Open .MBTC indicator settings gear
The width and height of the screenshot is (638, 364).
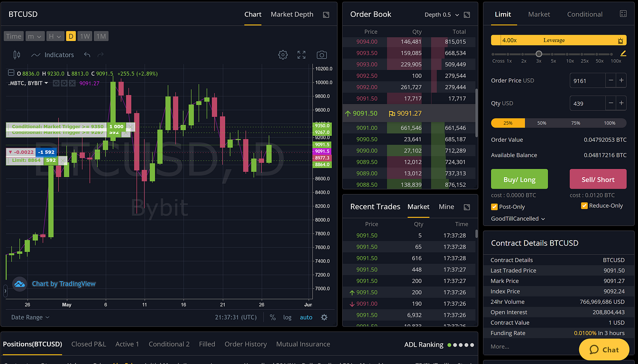64,83
